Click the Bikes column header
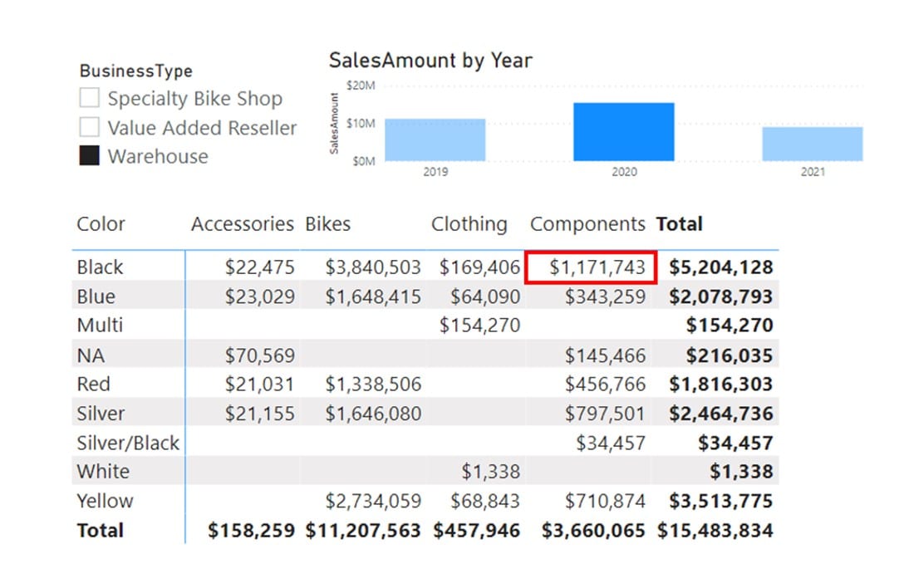Screen dimensions: 909x588 328,223
